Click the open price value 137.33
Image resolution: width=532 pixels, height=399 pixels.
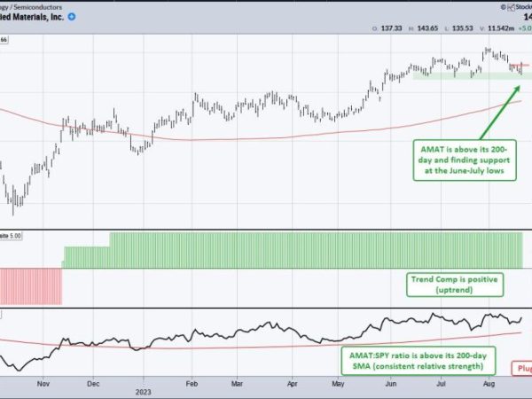pyautogui.click(x=391, y=28)
